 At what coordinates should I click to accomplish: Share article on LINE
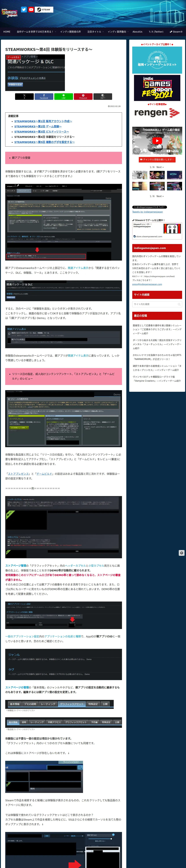pos(63,96)
